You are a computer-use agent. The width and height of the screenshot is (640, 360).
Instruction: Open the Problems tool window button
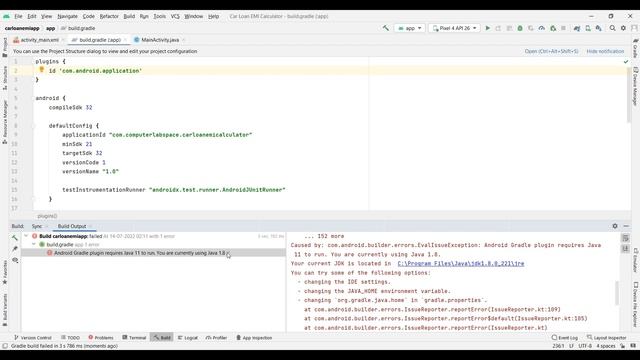coord(101,338)
